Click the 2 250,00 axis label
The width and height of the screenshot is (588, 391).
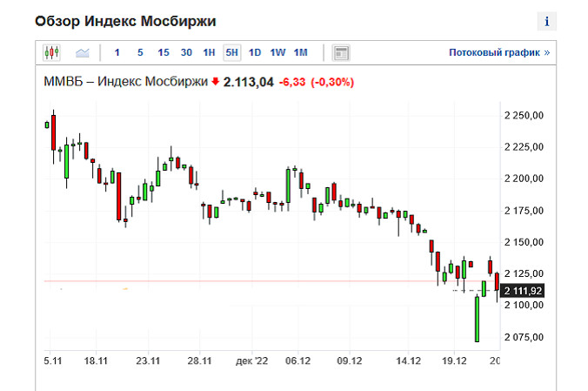524,115
